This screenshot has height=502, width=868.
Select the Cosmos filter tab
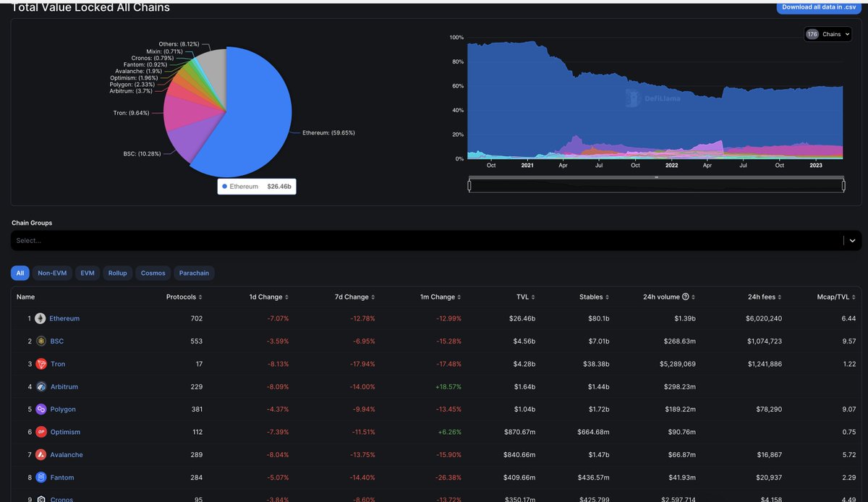(153, 273)
